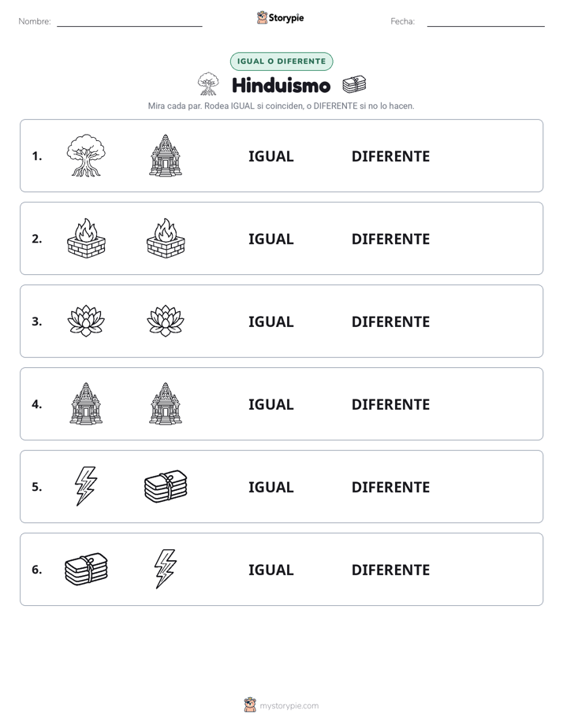Image resolution: width=563 pixels, height=728 pixels.
Task: Click the left temple icon in row 4
Action: click(x=86, y=403)
